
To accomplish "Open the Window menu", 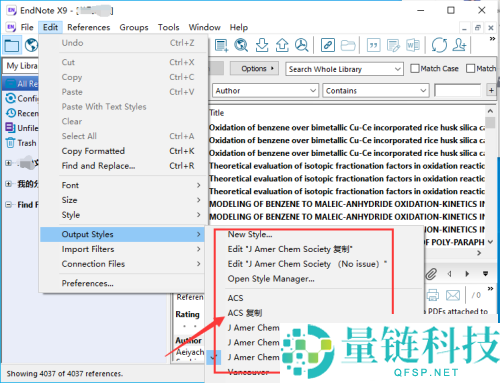I will (x=205, y=27).
